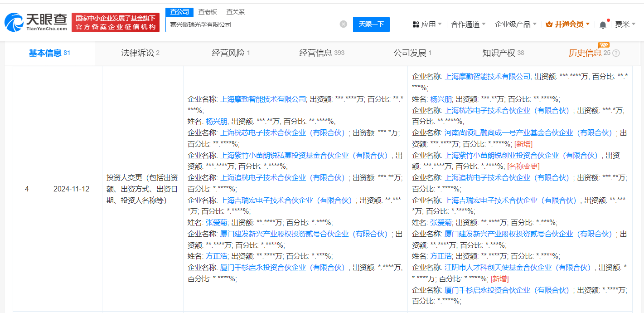Switch to the 查公司 search tab

point(179,12)
